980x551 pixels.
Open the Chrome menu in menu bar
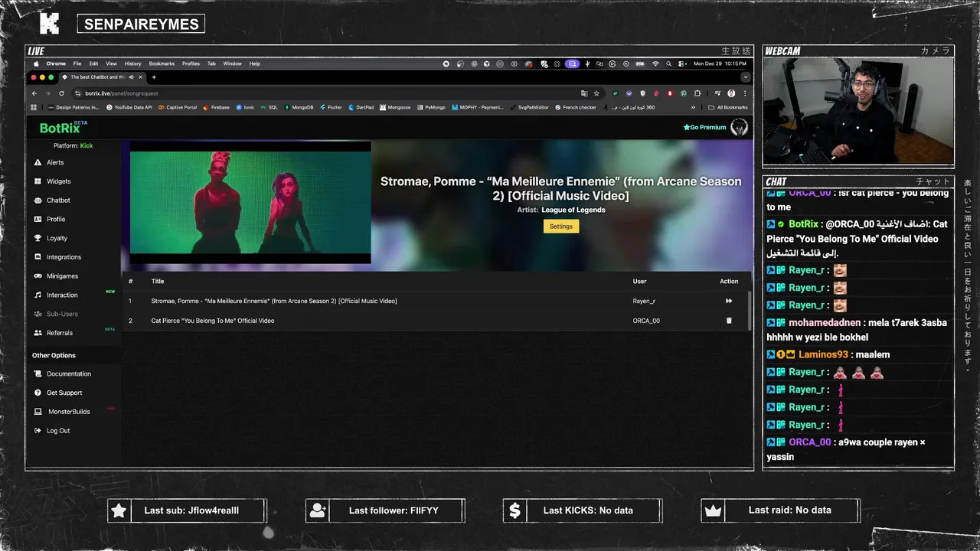[56, 64]
